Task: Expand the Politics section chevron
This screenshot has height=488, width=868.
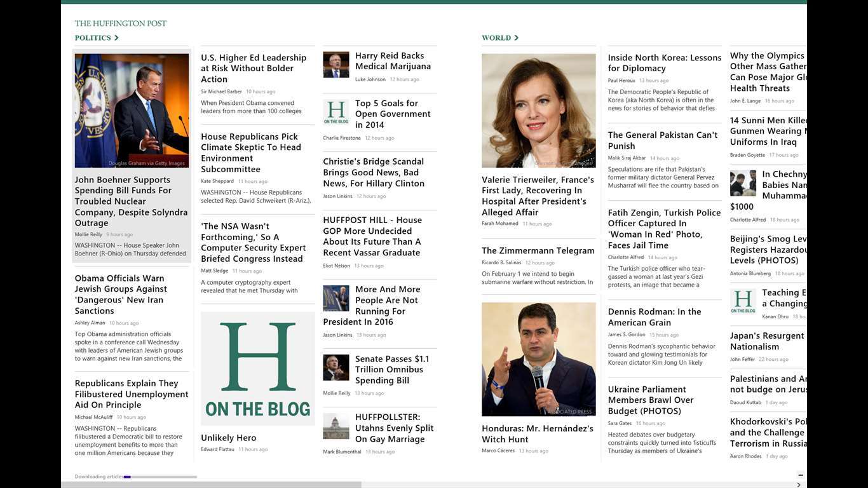Action: tap(116, 38)
